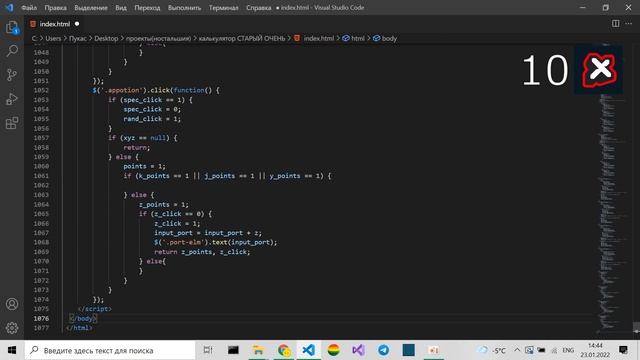Expand the Пукас breadcrumb
This screenshot has width=640, height=360.
point(78,38)
